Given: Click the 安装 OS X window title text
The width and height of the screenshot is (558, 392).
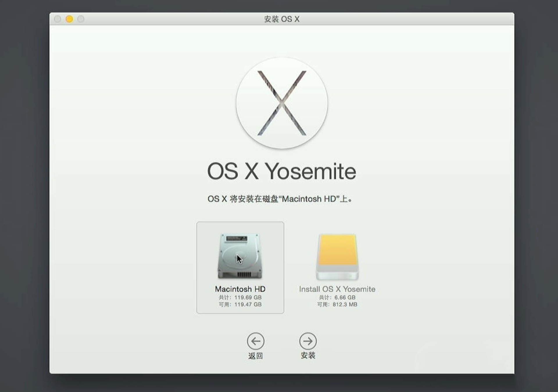Looking at the screenshot, I should pos(282,19).
